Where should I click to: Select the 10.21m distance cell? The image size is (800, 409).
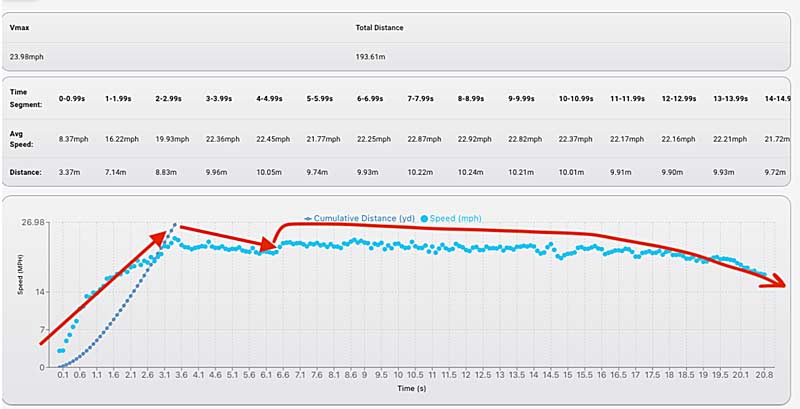pyautogui.click(x=521, y=172)
